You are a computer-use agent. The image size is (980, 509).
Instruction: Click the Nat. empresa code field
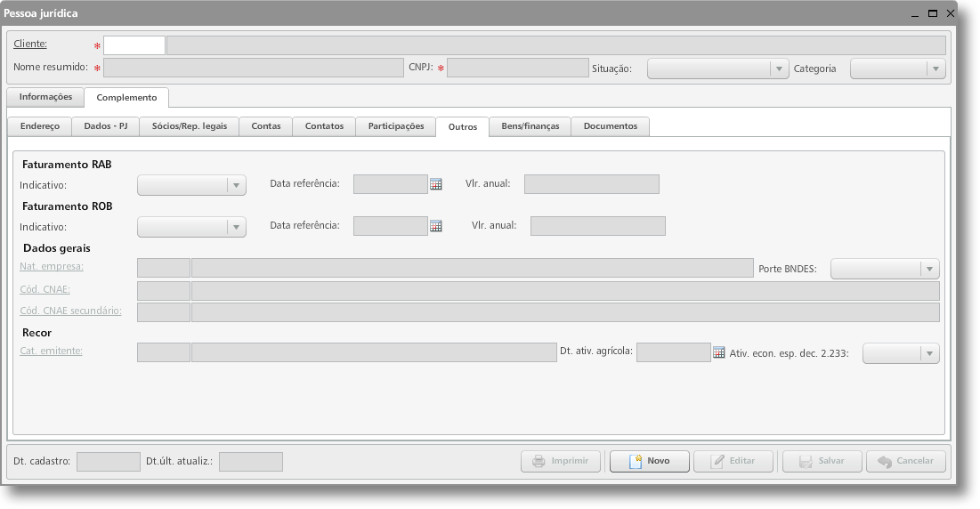[x=164, y=268]
